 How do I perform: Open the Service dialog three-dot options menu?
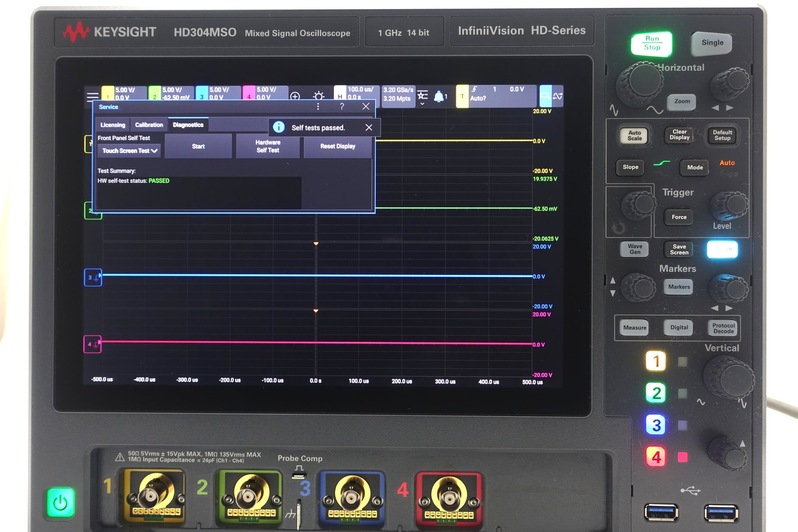point(318,106)
